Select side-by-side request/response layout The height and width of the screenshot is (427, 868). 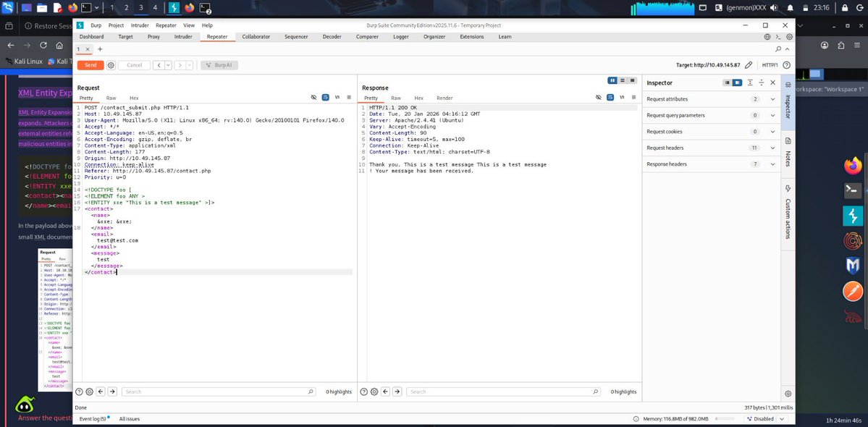(612, 81)
